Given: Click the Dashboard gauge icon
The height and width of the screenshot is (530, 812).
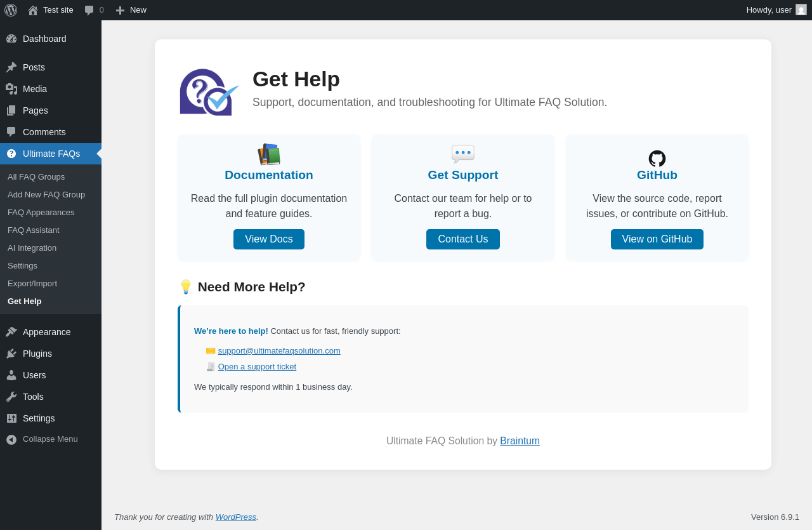Looking at the screenshot, I should click(x=11, y=39).
